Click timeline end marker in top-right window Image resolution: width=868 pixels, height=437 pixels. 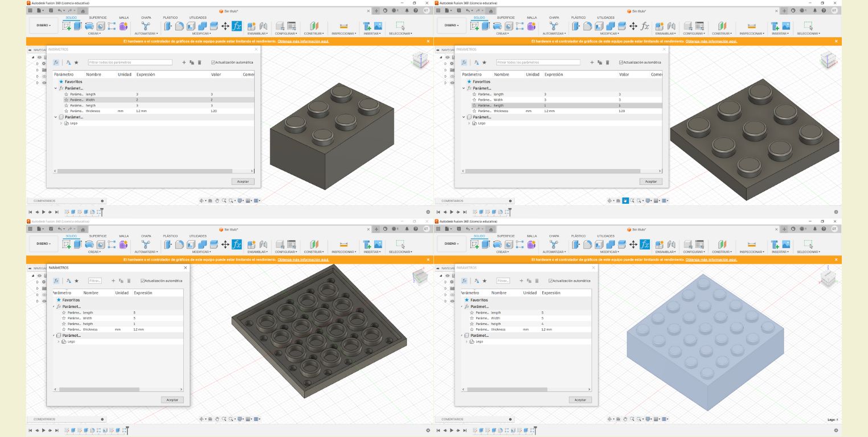pyautogui.click(x=510, y=212)
